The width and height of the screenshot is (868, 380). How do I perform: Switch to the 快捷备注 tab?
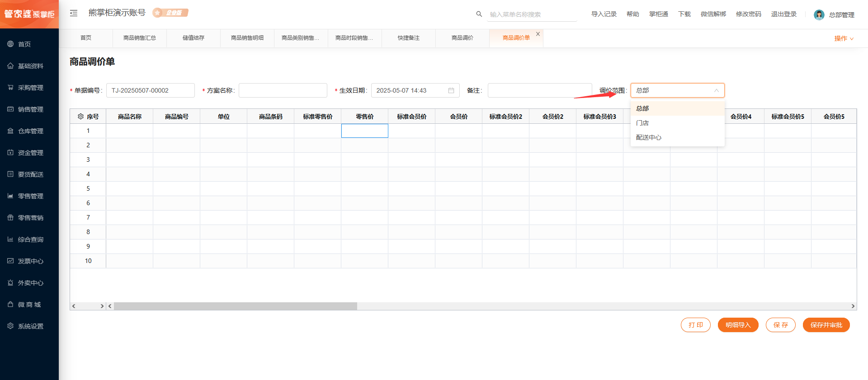[x=409, y=38]
